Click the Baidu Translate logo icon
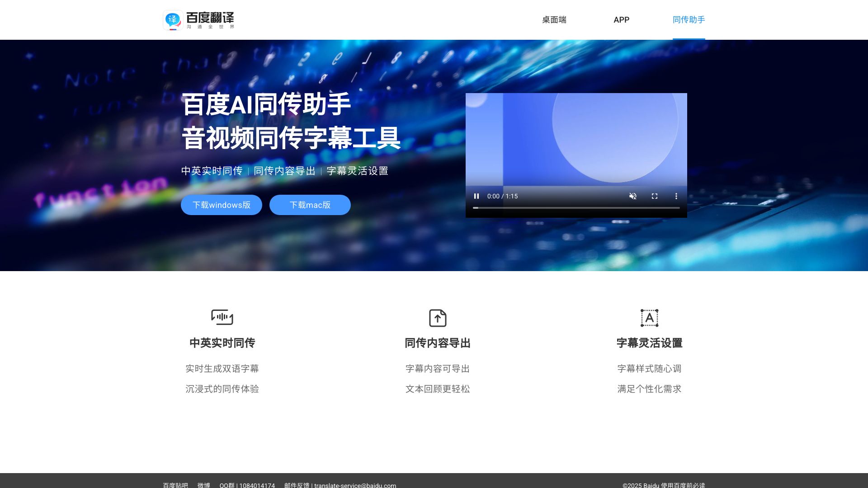Image resolution: width=868 pixels, height=488 pixels. 173,20
